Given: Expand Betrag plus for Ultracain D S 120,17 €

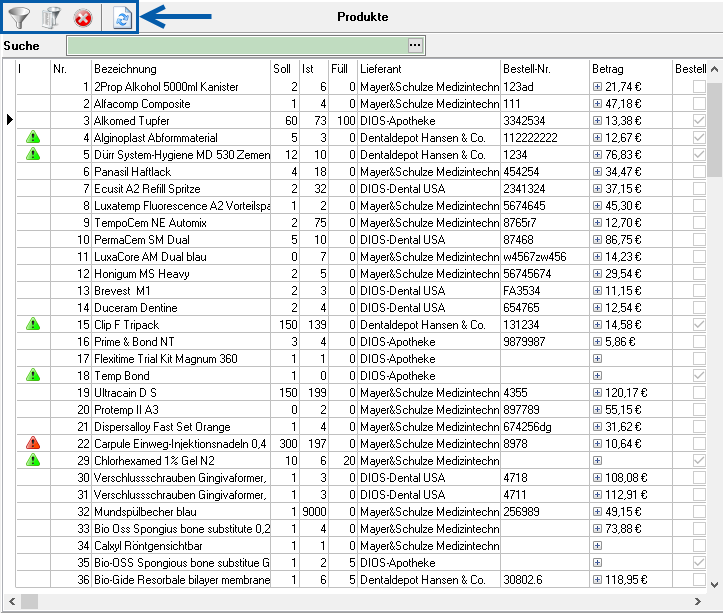Looking at the screenshot, I should tap(597, 393).
